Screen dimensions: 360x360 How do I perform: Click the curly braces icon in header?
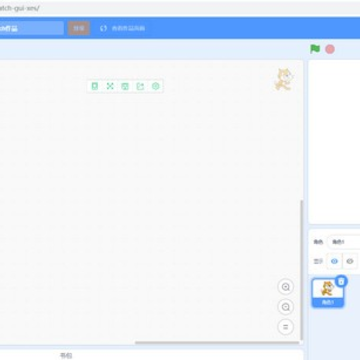pos(103,28)
